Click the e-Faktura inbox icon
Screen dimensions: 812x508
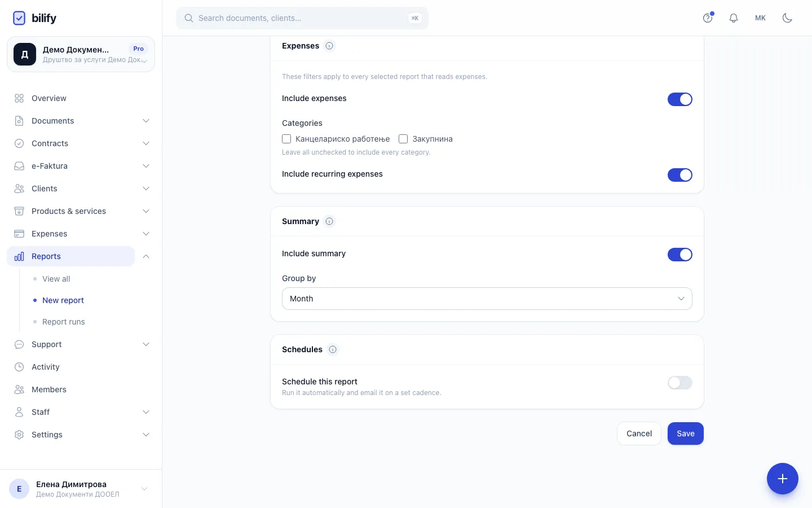pos(19,166)
